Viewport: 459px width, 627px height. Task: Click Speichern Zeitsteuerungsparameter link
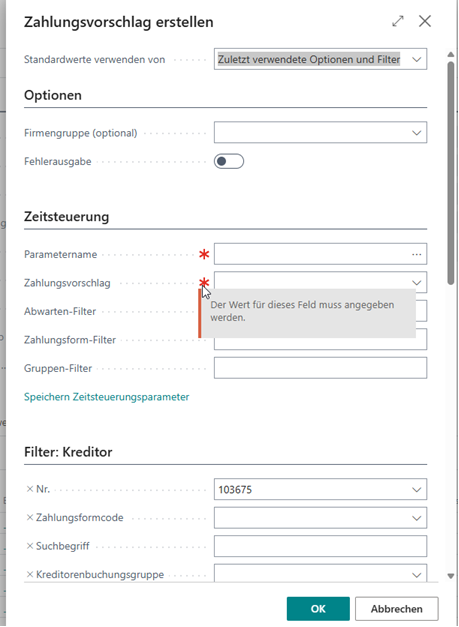pyautogui.click(x=107, y=397)
